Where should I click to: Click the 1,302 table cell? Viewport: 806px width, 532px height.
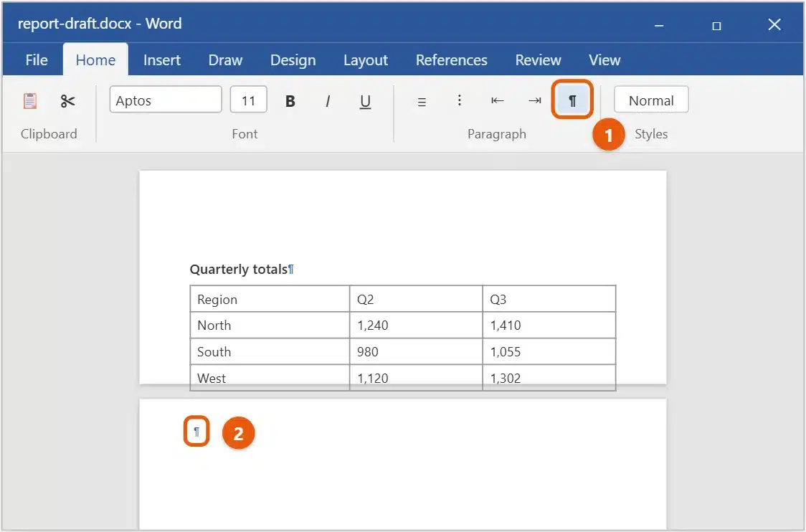click(549, 378)
